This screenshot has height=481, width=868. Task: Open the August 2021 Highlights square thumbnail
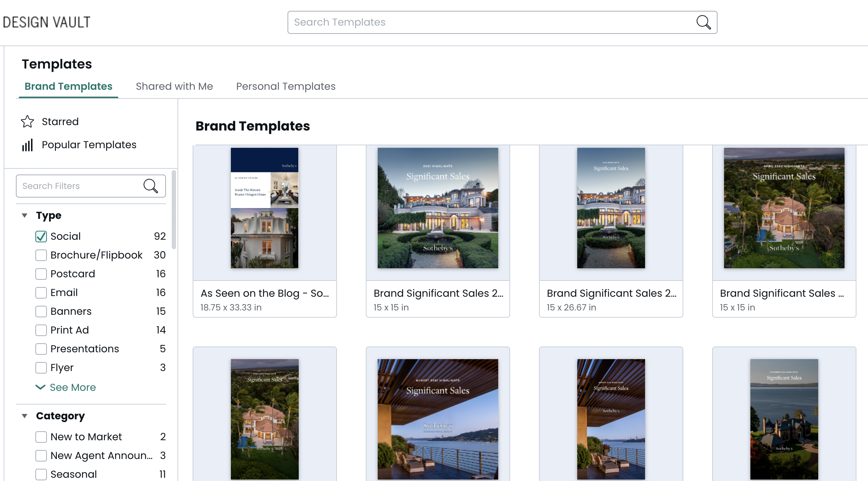[438, 419]
